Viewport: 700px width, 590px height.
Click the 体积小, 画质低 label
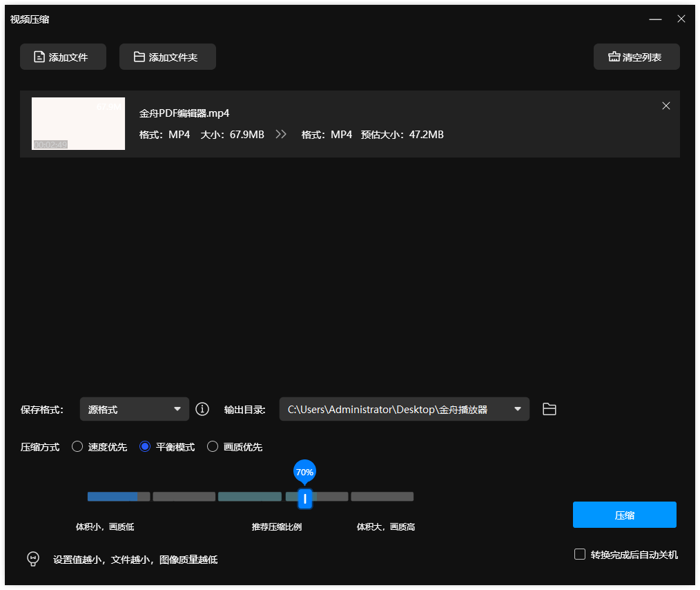[x=105, y=527]
